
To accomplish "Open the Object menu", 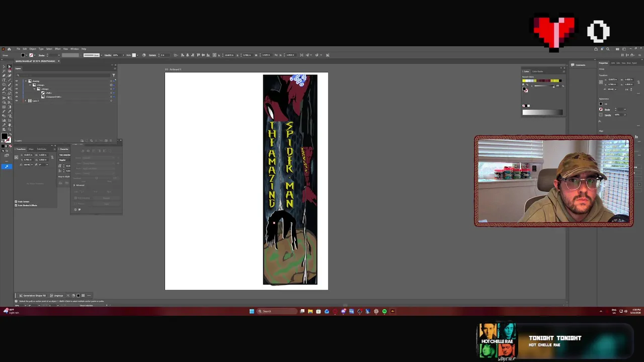I will (x=33, y=49).
